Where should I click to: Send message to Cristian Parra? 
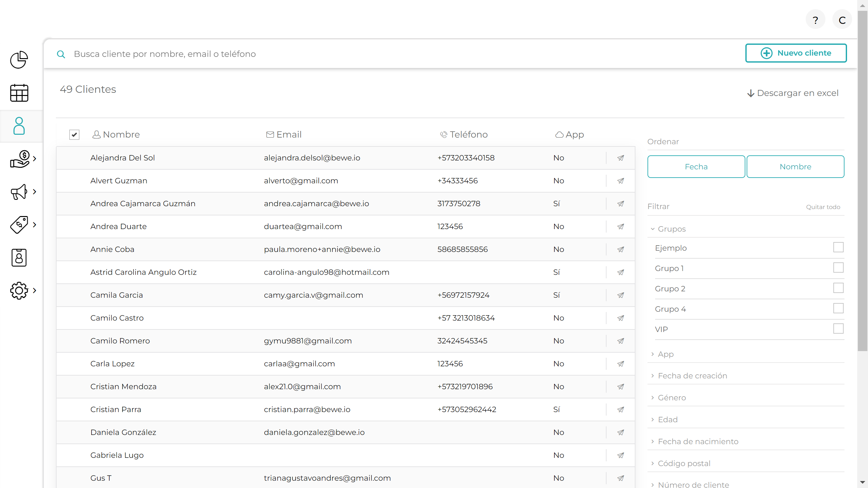coord(621,410)
